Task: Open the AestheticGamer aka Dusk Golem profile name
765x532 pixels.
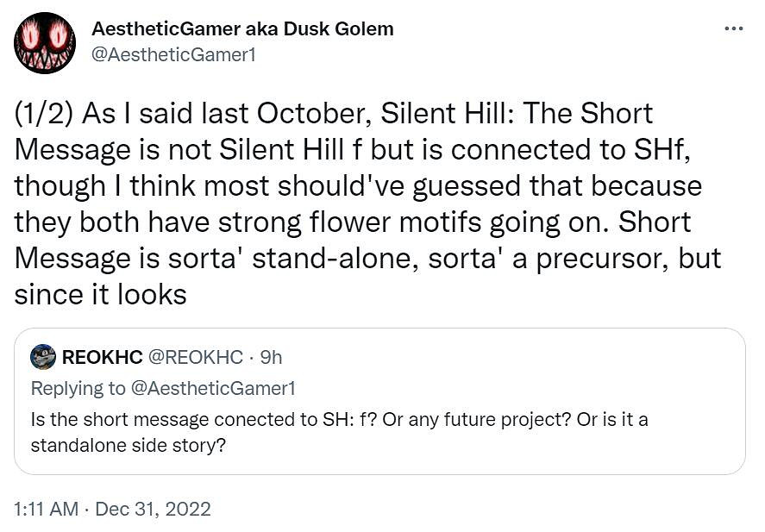Action: (242, 28)
